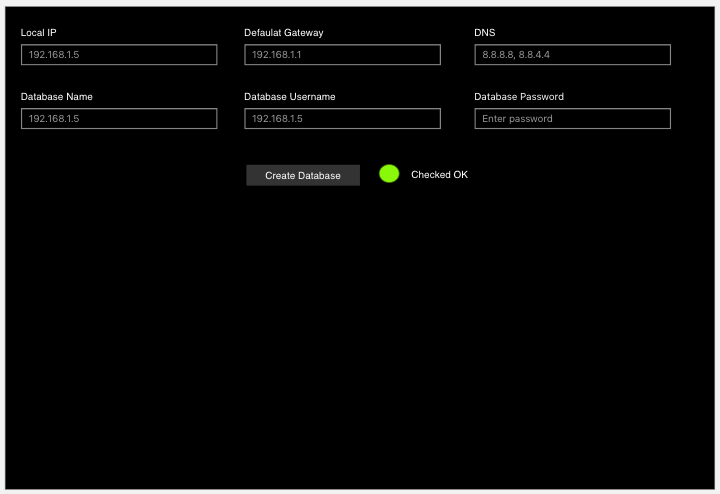
Task: Click into the Defualat Gateway input box
Action: coord(342,55)
